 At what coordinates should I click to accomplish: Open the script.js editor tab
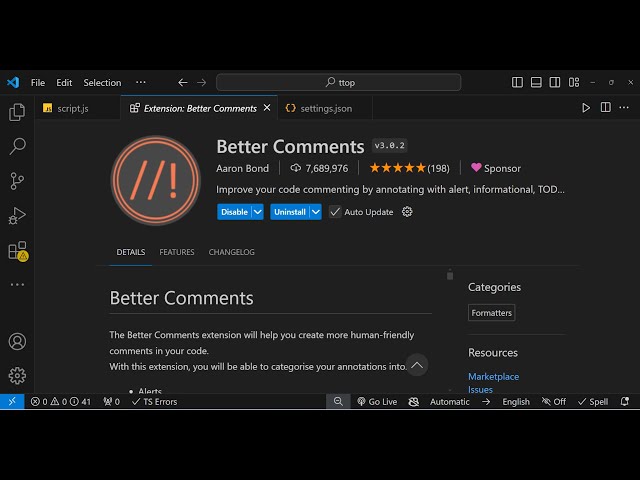click(x=72, y=108)
